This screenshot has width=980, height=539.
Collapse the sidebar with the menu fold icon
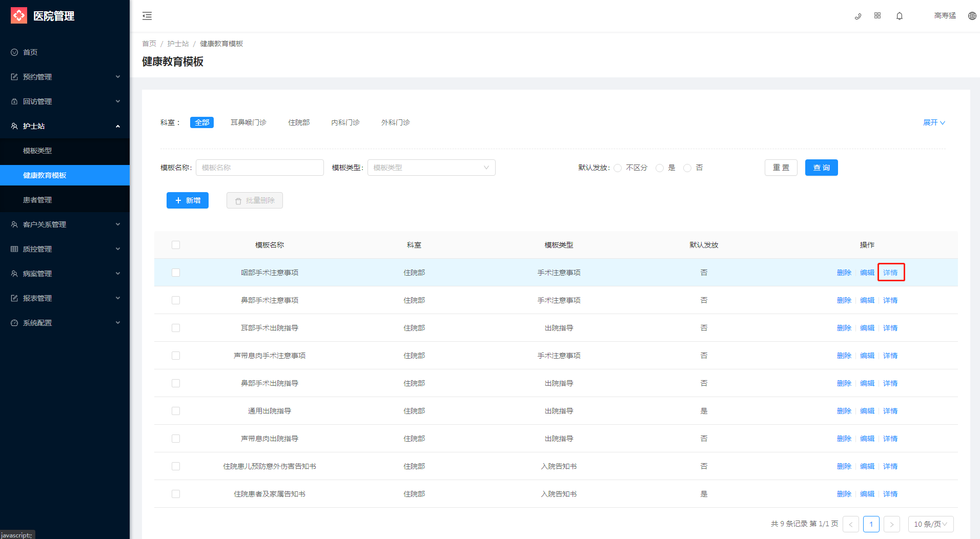point(147,16)
